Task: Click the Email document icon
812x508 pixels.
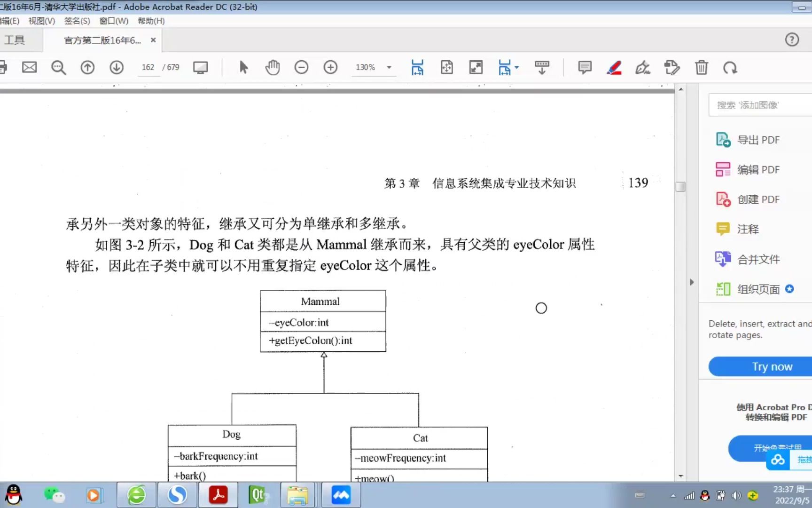Action: click(x=29, y=67)
